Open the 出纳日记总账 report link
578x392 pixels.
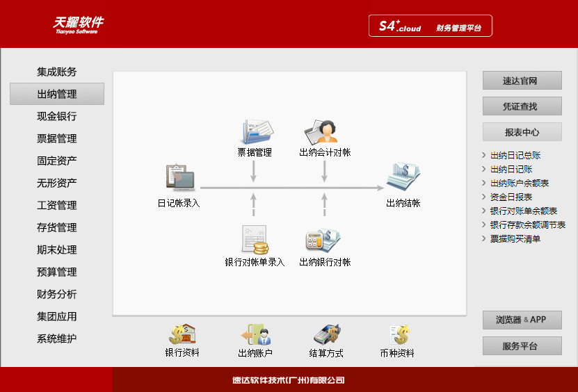[x=515, y=156]
